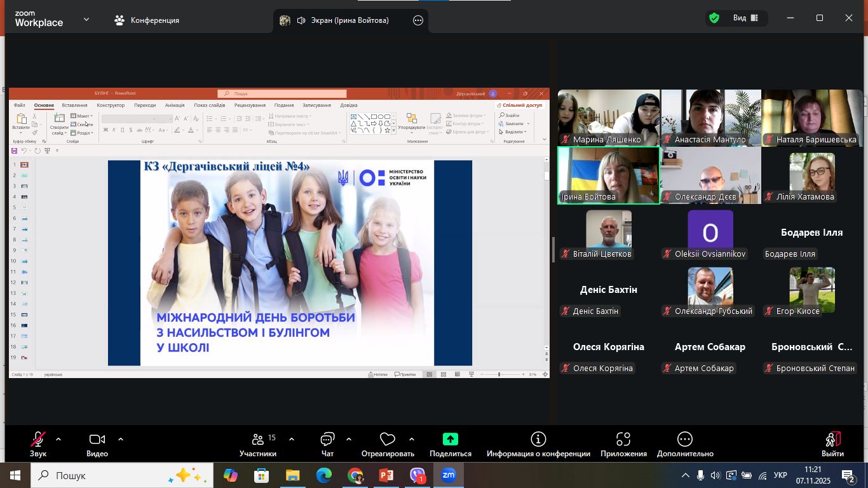Open the Participants panel icon

coord(258,440)
